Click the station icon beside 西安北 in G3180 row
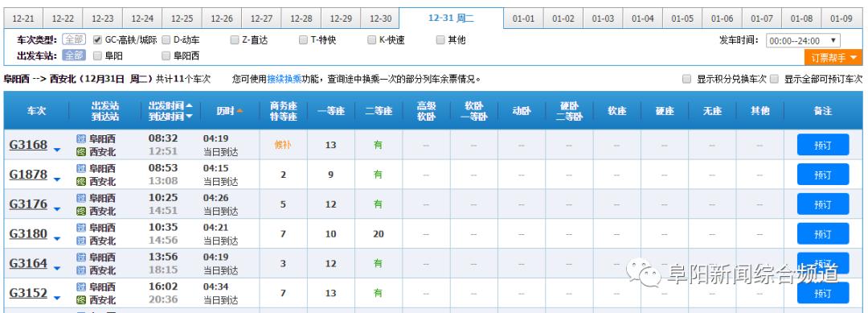Screen dimensions: 868x313 (81, 241)
